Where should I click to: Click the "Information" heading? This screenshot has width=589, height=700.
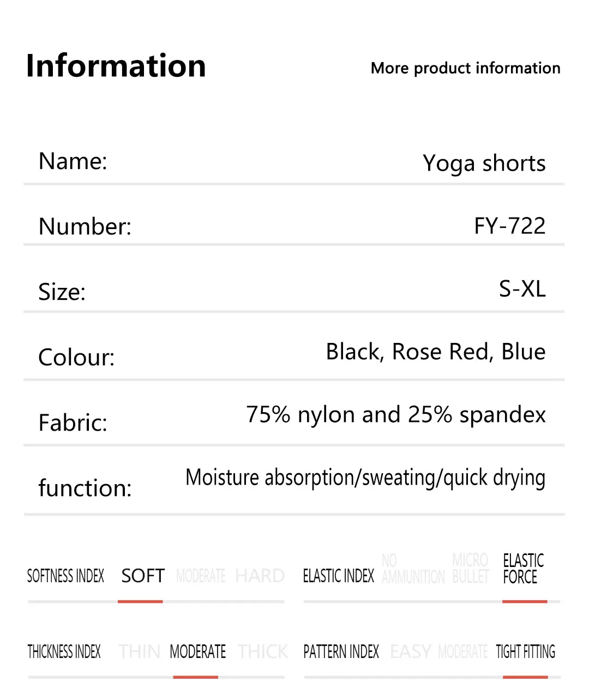pyautogui.click(x=116, y=66)
